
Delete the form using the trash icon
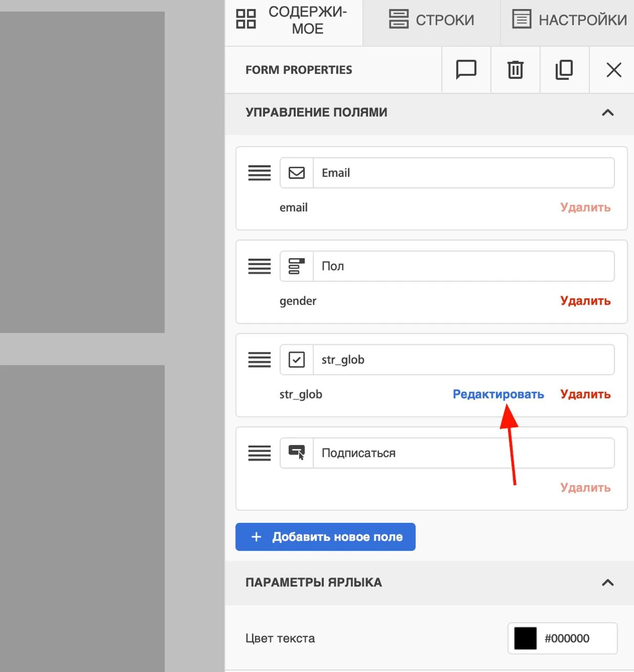pos(515,70)
